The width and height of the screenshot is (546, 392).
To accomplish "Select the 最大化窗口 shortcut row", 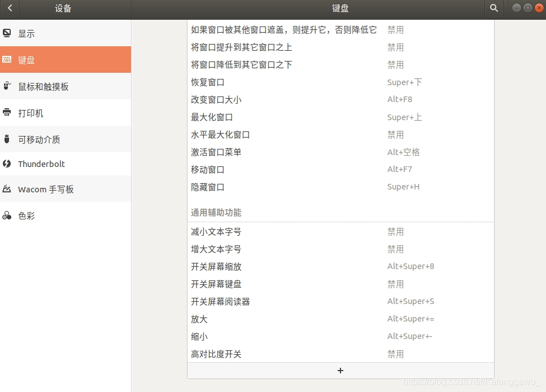I will (x=340, y=117).
